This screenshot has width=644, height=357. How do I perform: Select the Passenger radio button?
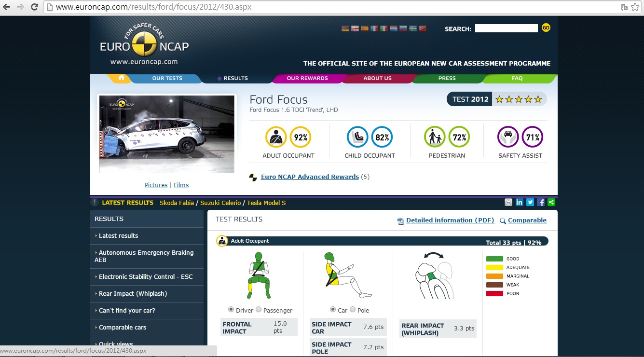point(259,310)
